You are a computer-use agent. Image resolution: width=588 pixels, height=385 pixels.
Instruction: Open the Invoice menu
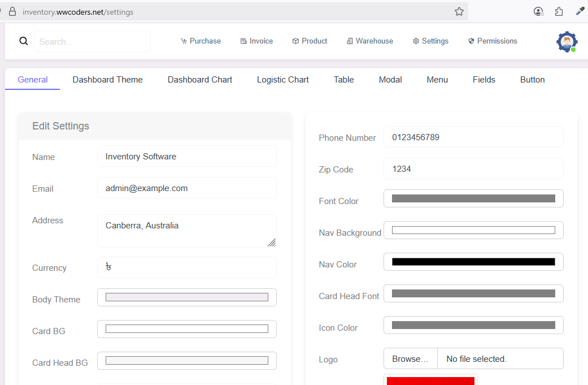[257, 41]
